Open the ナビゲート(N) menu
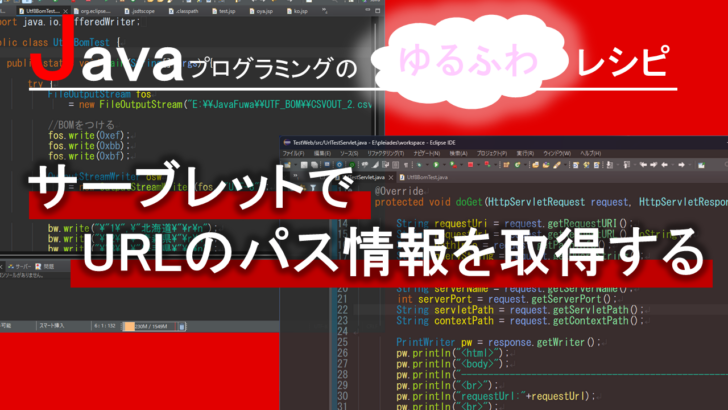 427,153
